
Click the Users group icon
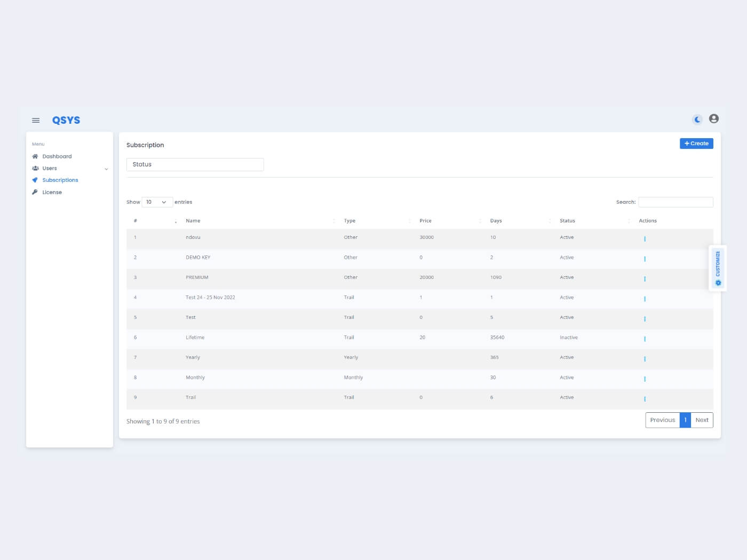pyautogui.click(x=35, y=168)
